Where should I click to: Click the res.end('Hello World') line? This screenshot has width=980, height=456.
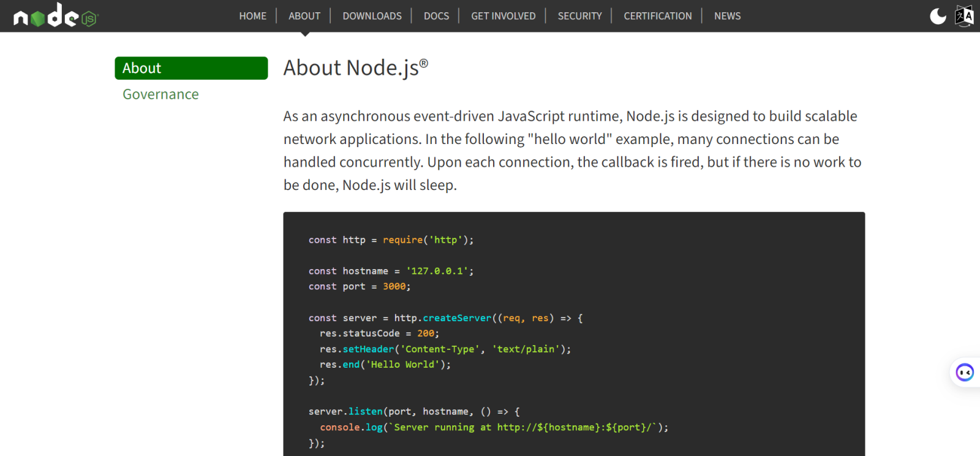click(x=385, y=365)
